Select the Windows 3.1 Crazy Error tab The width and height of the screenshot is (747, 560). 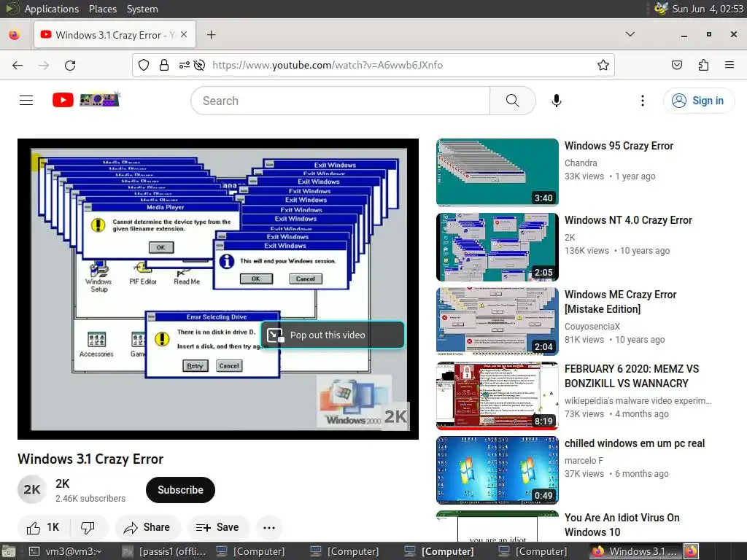point(115,35)
